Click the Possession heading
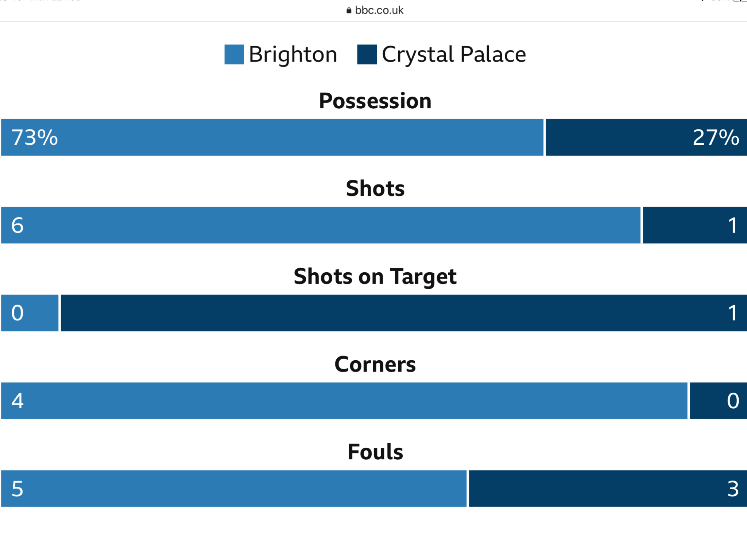 tap(375, 101)
